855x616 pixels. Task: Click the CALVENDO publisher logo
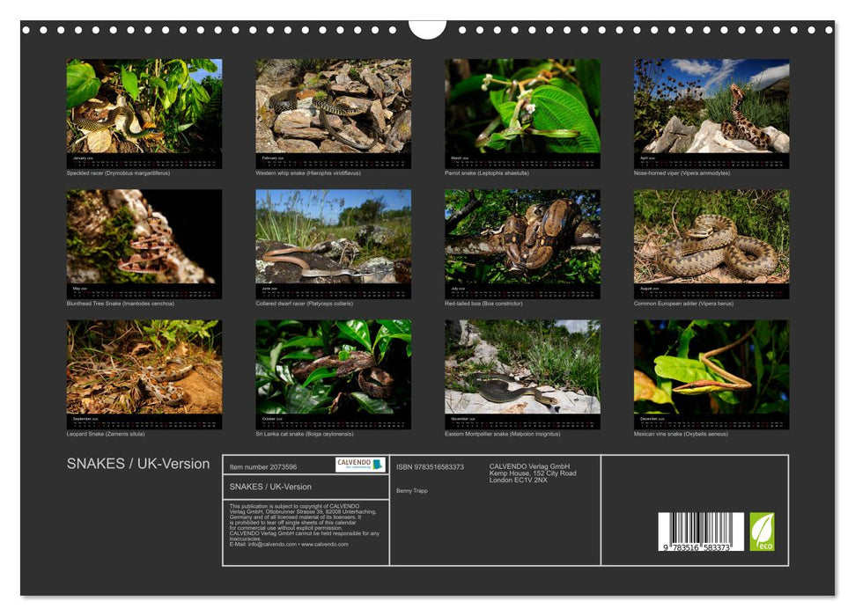pyautogui.click(x=354, y=462)
